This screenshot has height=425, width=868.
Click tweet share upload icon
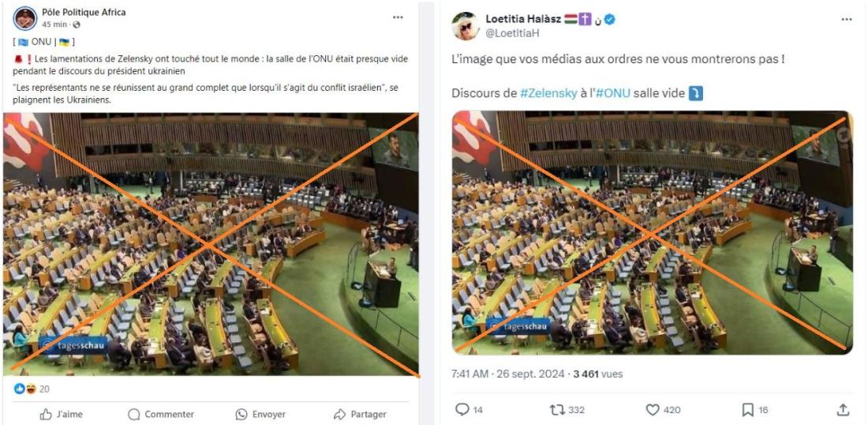[843, 409]
